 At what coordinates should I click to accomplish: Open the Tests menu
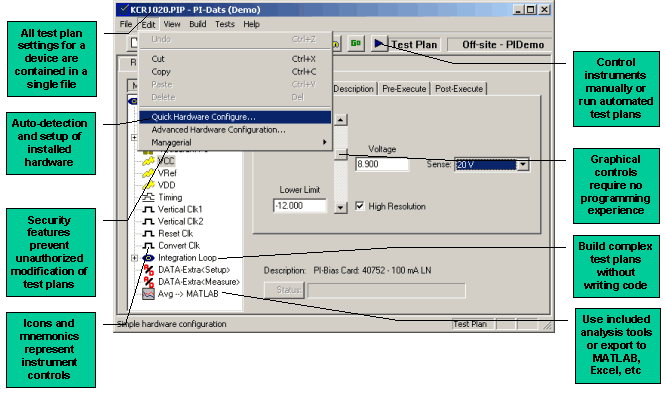(225, 24)
